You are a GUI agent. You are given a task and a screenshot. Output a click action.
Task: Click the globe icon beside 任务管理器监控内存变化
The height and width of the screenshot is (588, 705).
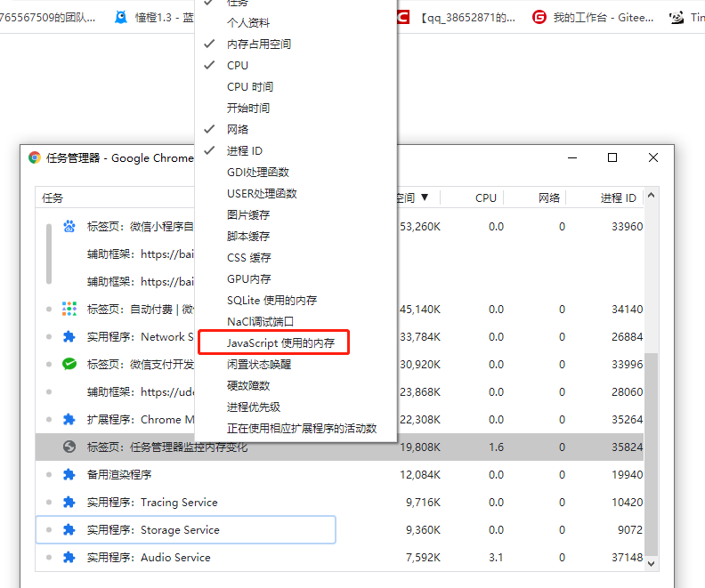click(69, 447)
